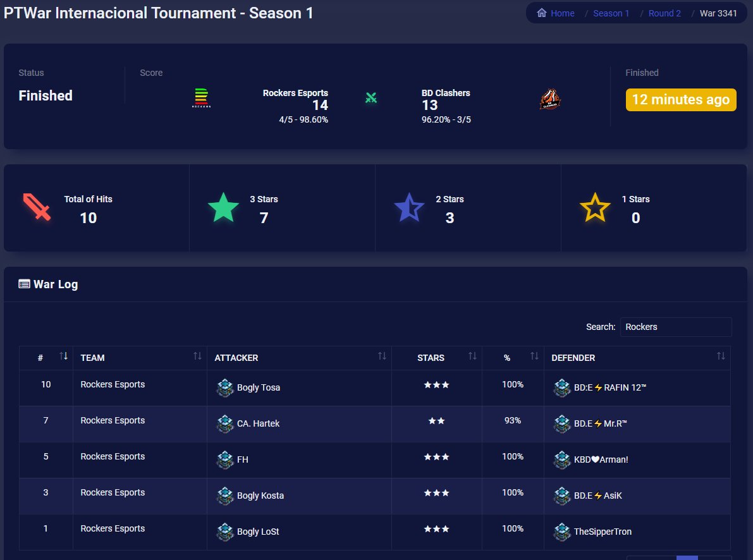Select defender name TheSipperTron
Screen dimensions: 753x560
pos(603,532)
